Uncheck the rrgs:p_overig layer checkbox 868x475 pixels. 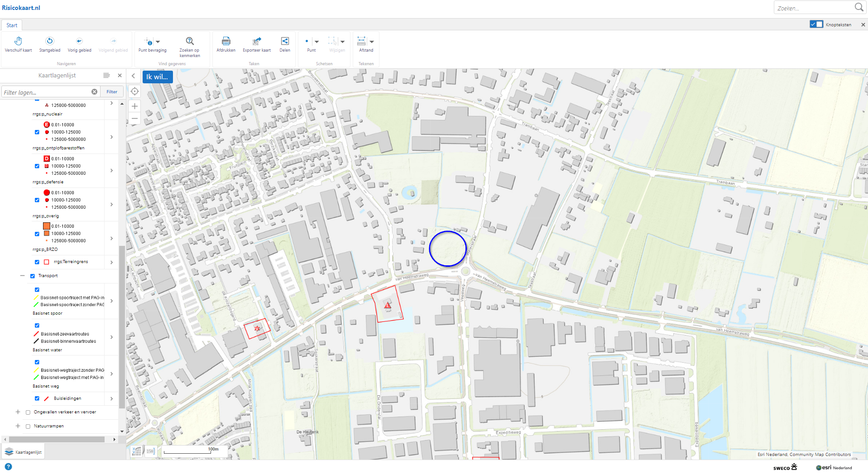point(37,200)
